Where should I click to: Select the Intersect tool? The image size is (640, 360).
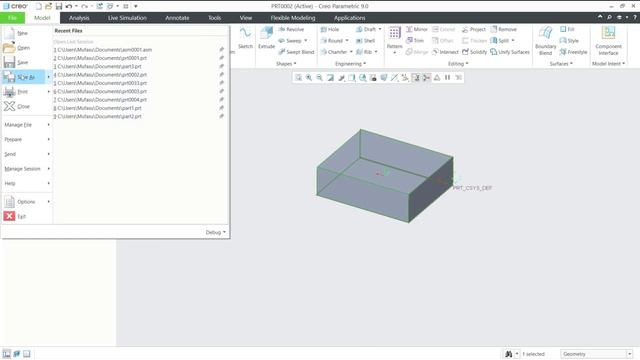click(445, 52)
